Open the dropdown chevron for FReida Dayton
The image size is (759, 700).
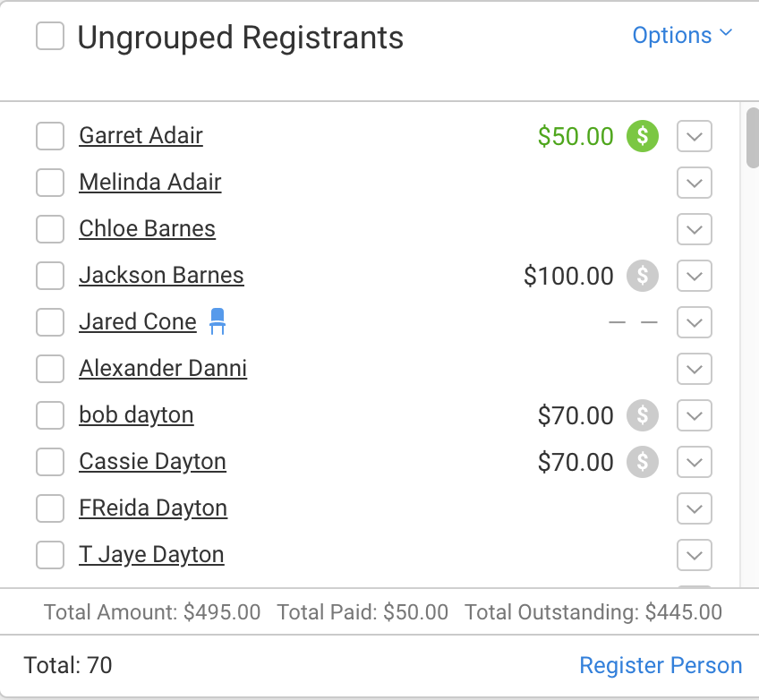click(x=695, y=508)
